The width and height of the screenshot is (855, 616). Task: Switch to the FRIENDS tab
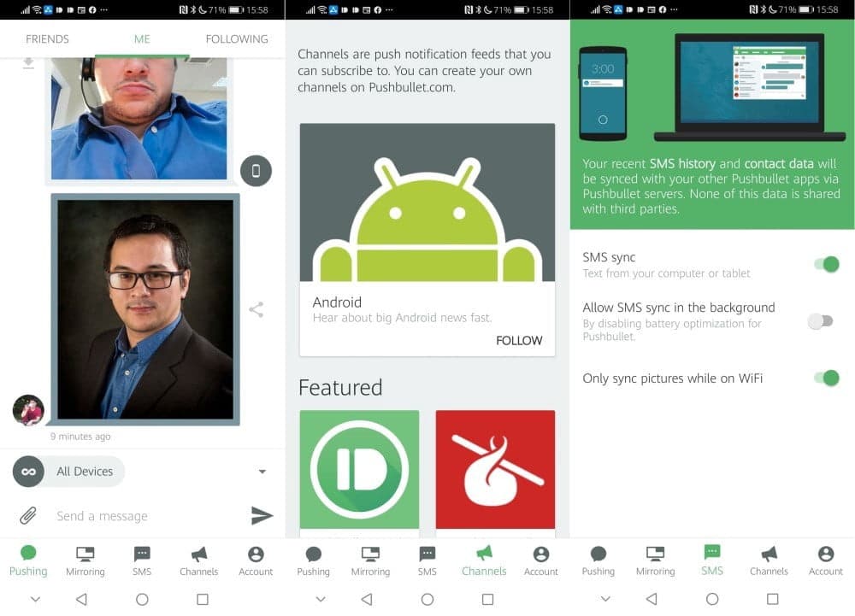[x=47, y=38]
